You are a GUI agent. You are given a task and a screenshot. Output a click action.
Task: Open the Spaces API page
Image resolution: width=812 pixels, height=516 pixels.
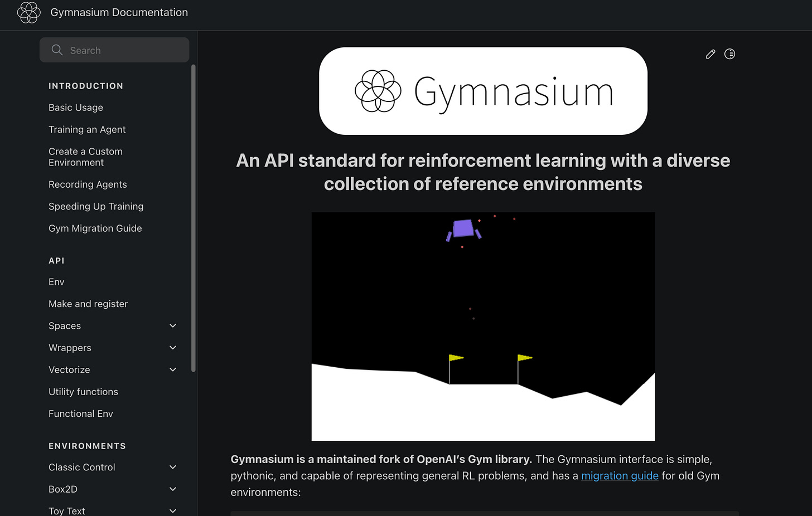pos(65,326)
